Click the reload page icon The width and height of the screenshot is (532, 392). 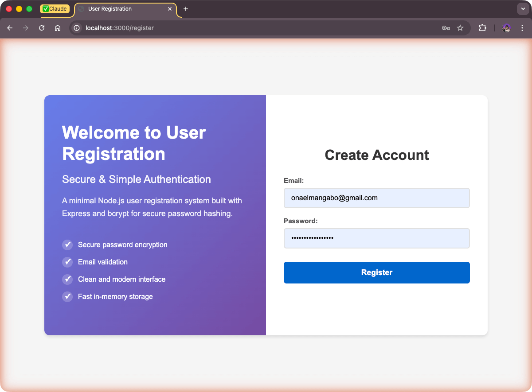click(41, 27)
